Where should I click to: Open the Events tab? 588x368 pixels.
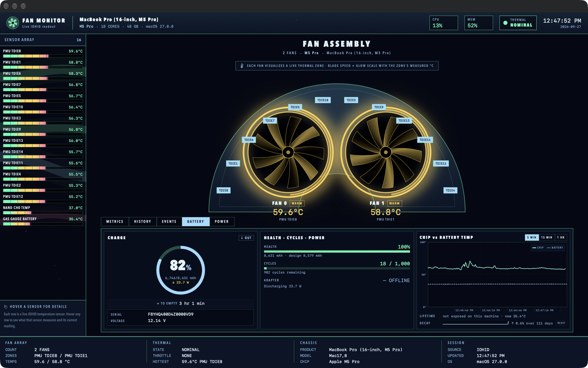(x=169, y=222)
